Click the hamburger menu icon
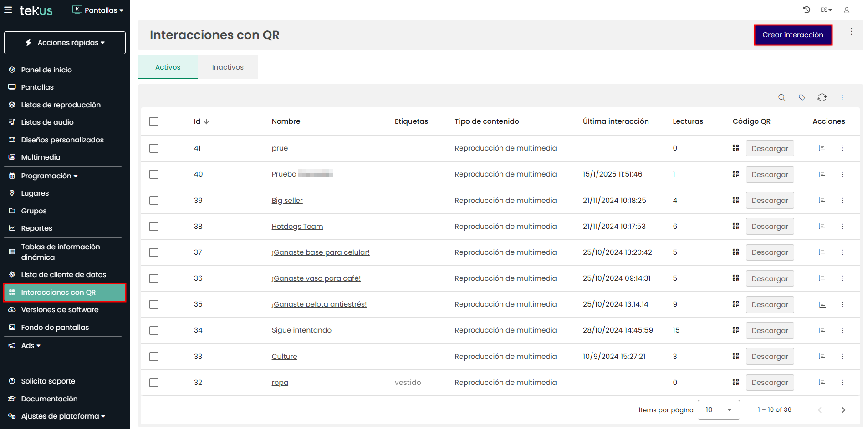This screenshot has height=429, width=868. pyautogui.click(x=8, y=10)
